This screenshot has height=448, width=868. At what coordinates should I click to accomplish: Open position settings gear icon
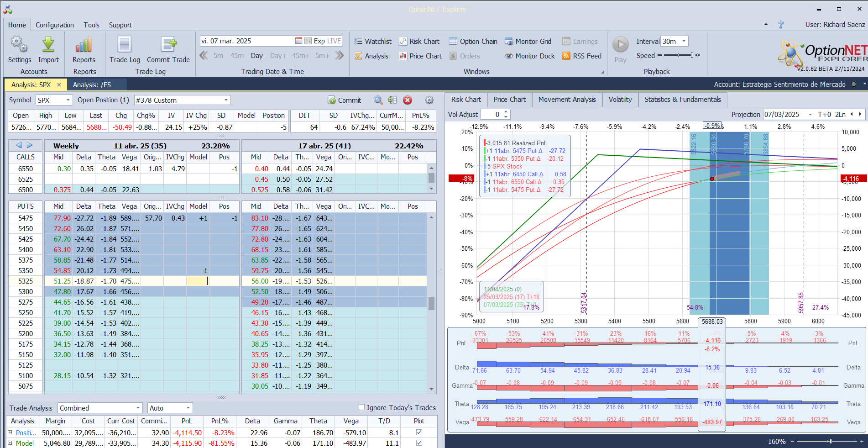(429, 100)
